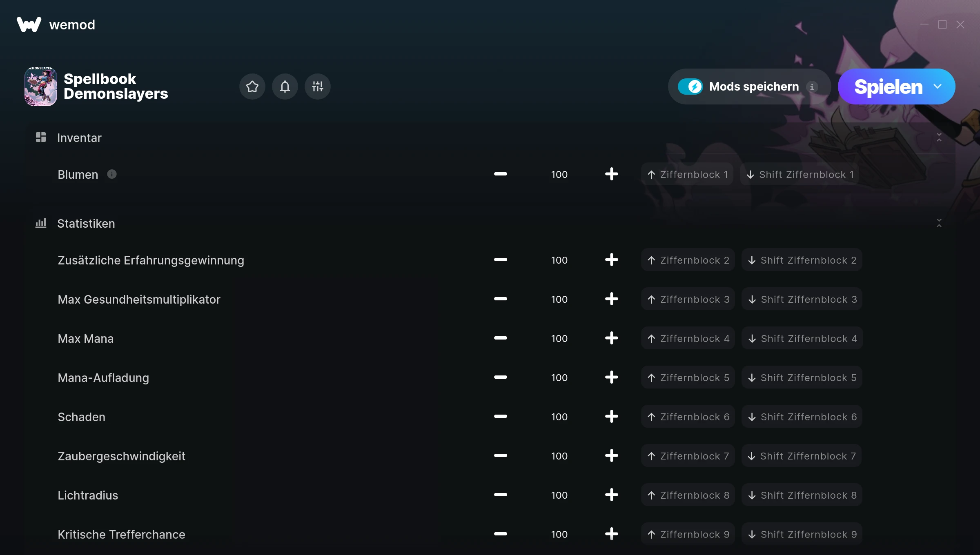Collapse the Inventar section chevron
This screenshot has width=980, height=555.
click(939, 138)
